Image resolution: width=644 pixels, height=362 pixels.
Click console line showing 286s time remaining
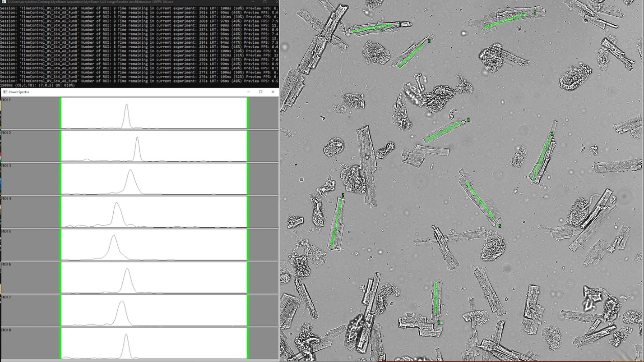[x=139, y=34]
